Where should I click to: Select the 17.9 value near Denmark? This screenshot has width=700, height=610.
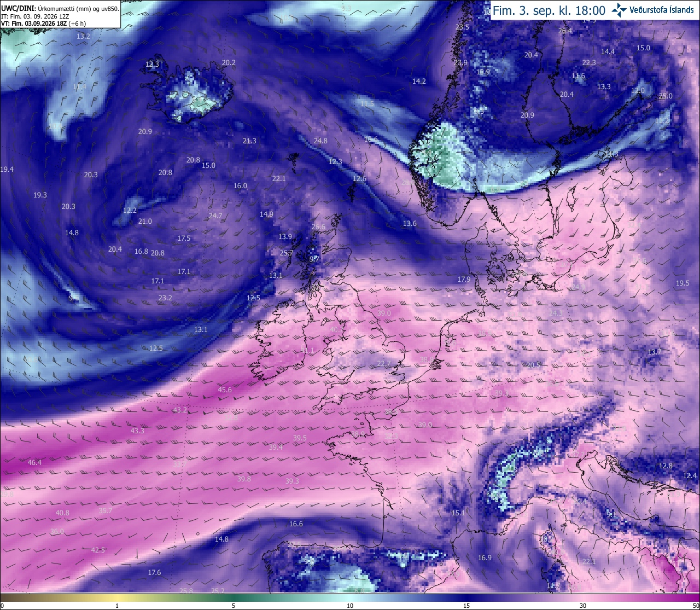(464, 280)
